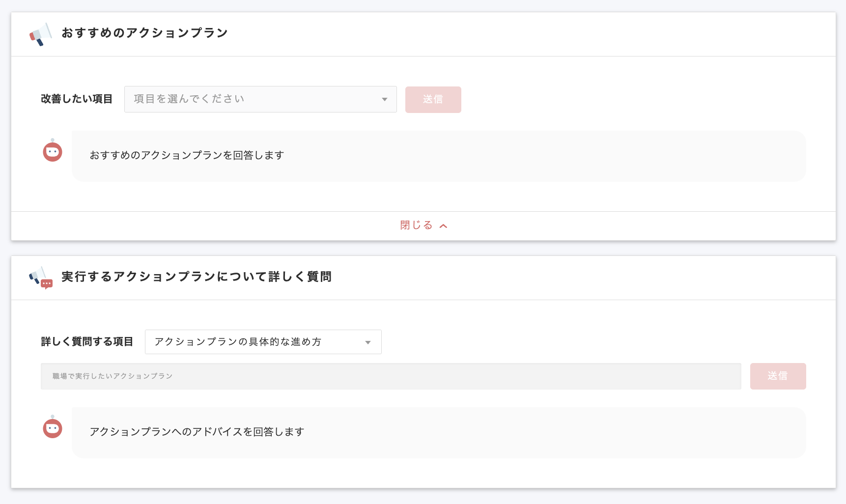This screenshot has width=846, height=504.
Task: Click the 改善したい項目 label
Action: (x=77, y=99)
